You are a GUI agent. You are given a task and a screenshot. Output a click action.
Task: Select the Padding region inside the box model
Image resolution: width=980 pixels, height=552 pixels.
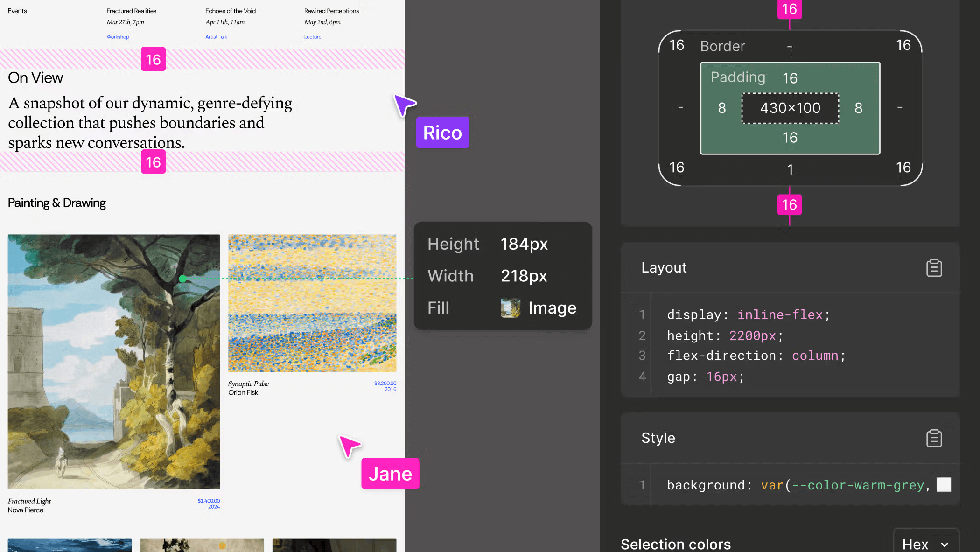point(737,77)
